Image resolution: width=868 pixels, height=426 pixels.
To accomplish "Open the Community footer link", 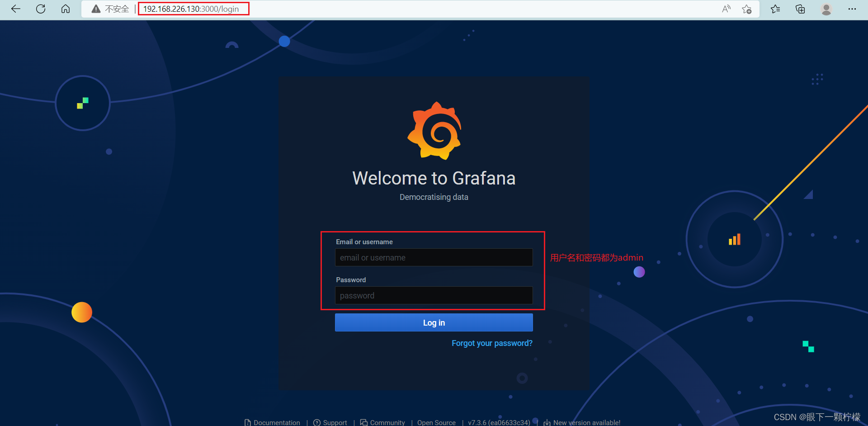I will pyautogui.click(x=387, y=423).
